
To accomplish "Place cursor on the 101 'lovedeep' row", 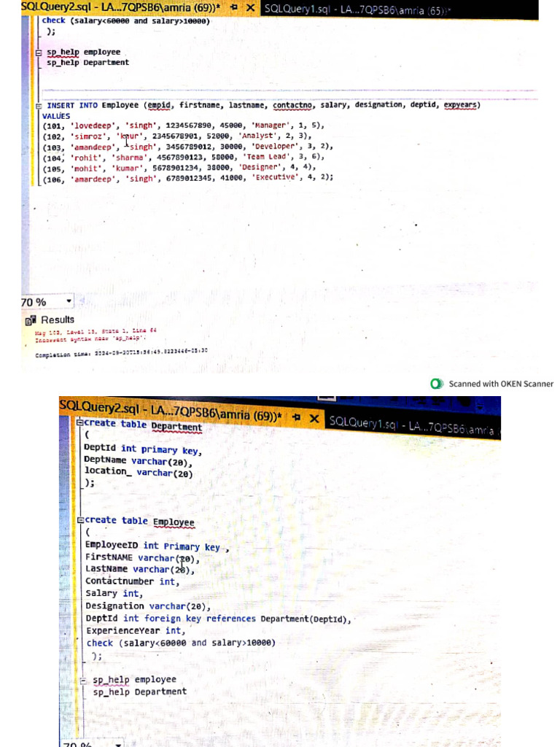I will [183, 125].
